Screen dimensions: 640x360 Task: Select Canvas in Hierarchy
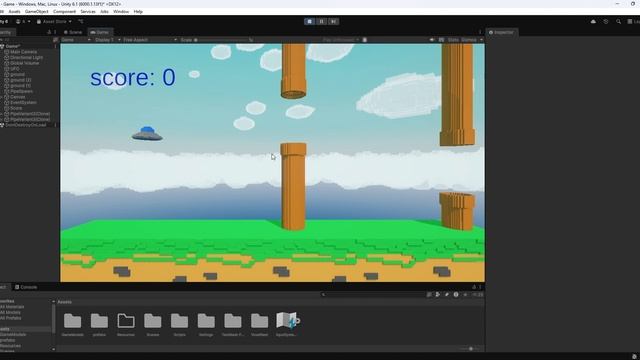click(18, 97)
